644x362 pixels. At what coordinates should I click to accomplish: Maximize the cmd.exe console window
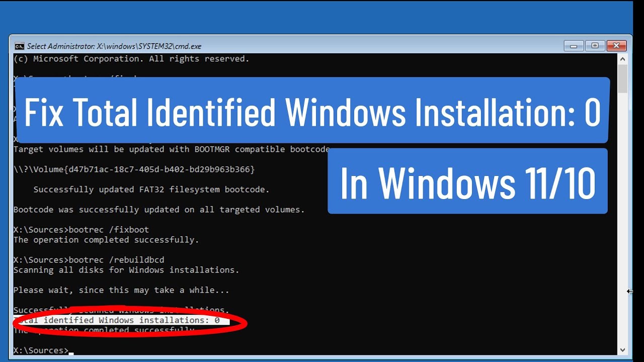pos(595,46)
